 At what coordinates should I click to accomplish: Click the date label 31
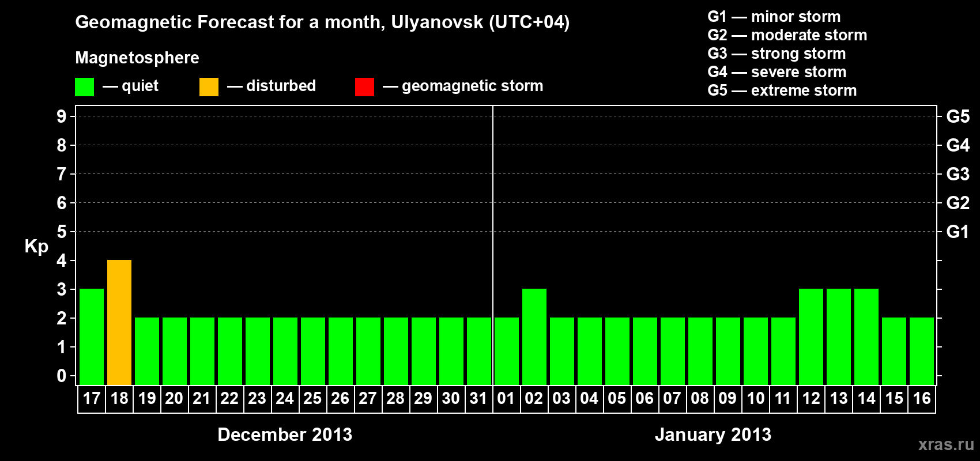click(x=478, y=398)
